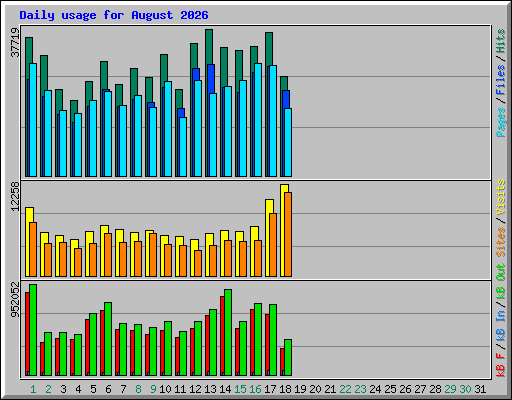Click the red kB F bar for day 14

222,336
